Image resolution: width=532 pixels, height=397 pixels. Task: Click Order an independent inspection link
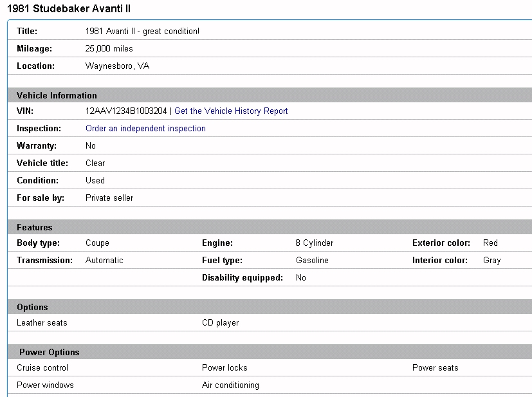click(145, 129)
